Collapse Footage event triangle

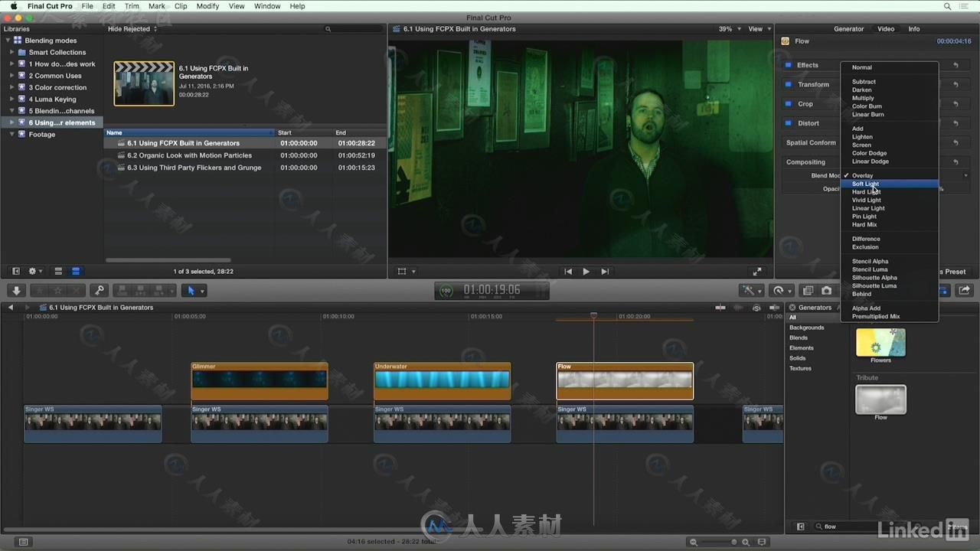click(x=12, y=134)
